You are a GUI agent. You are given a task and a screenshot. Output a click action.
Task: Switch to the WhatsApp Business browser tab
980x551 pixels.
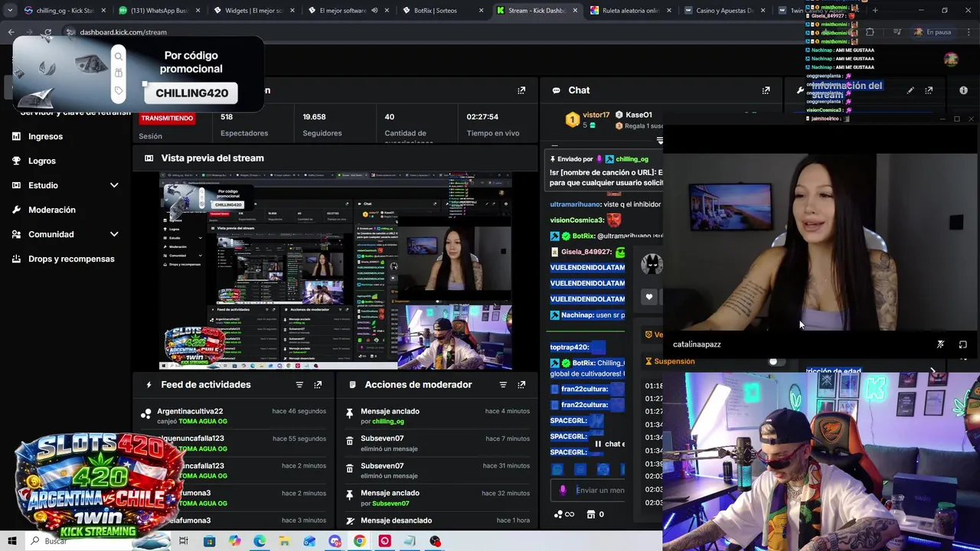tap(159, 11)
